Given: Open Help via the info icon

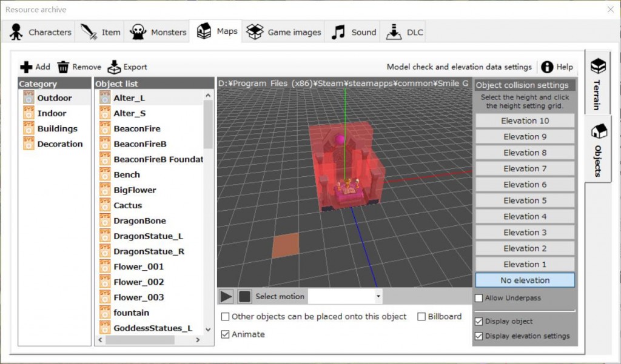Looking at the screenshot, I should coord(547,67).
